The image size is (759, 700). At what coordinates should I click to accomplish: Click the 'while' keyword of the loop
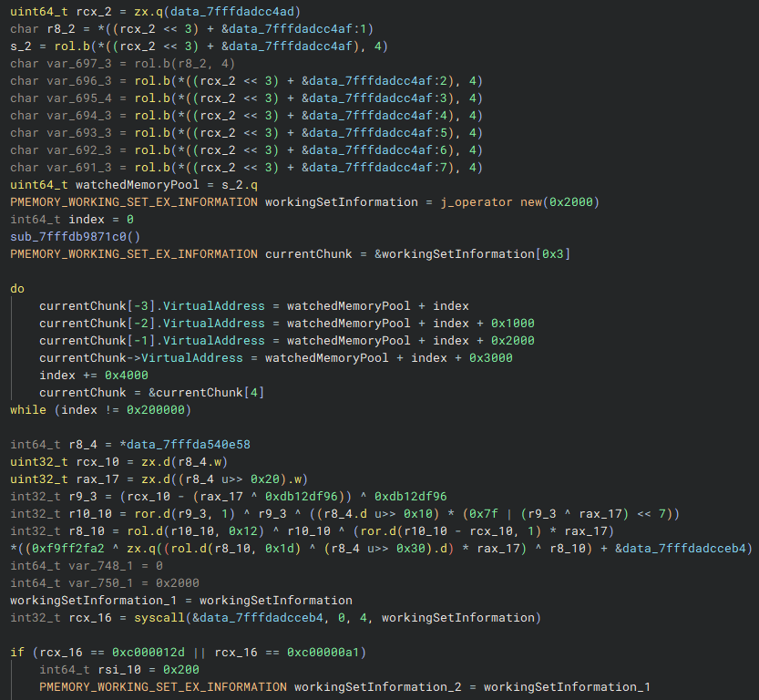(x=28, y=410)
